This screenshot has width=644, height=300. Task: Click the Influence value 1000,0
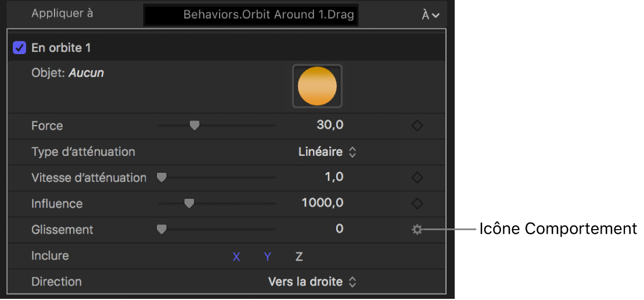[322, 203]
